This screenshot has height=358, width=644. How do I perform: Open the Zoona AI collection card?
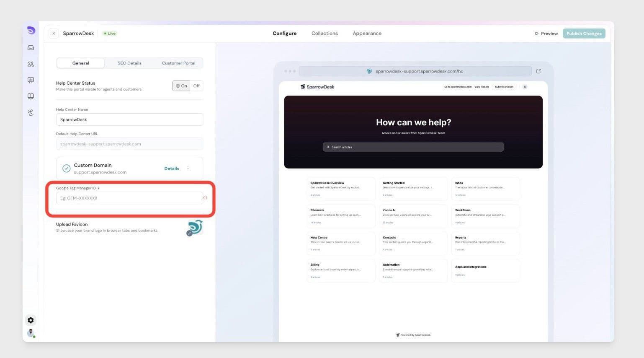tap(413, 216)
